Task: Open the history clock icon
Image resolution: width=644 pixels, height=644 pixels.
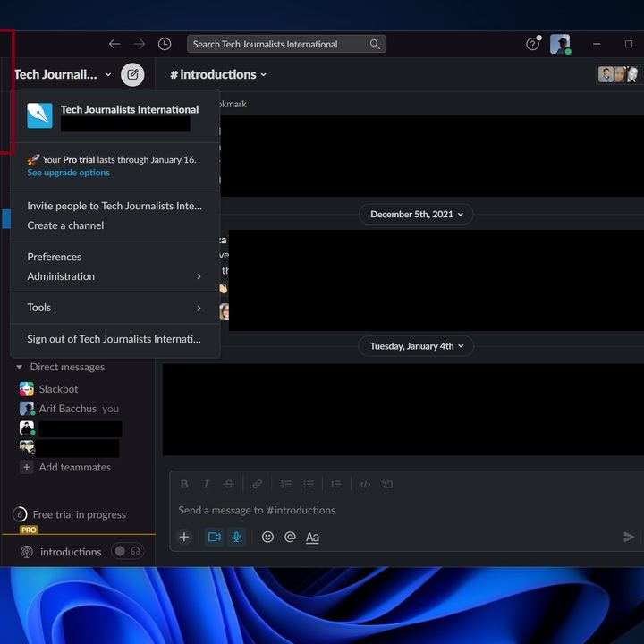Action: (x=165, y=44)
